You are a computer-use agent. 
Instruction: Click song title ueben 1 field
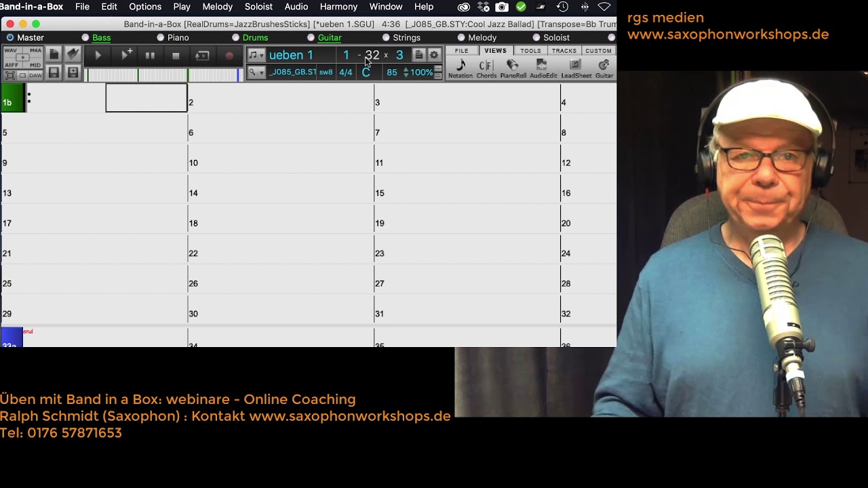(302, 55)
